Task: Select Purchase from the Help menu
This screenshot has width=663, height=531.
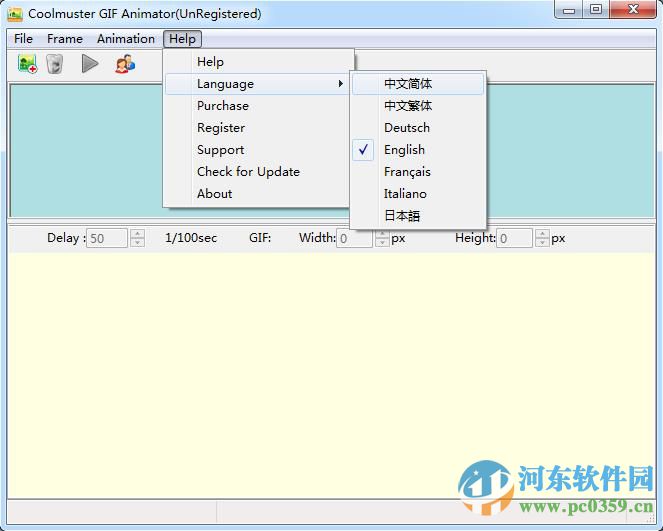Action: point(258,106)
